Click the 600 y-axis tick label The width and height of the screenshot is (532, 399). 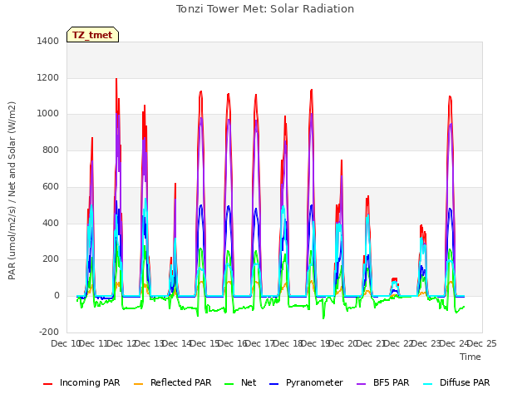(51, 186)
